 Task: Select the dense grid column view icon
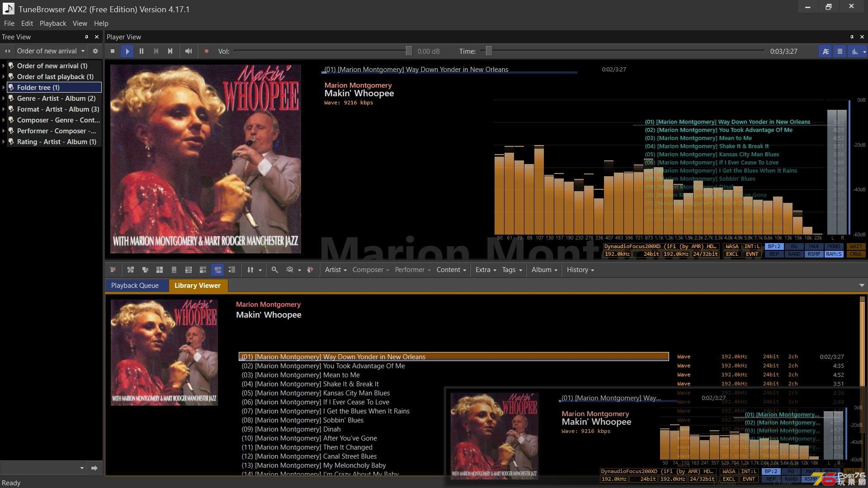coord(189,270)
